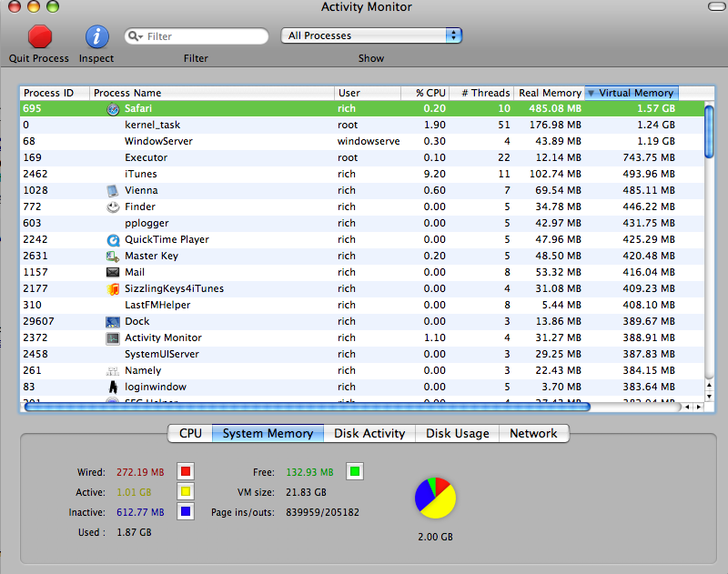Click the 2.00 GB total label

pyautogui.click(x=436, y=537)
